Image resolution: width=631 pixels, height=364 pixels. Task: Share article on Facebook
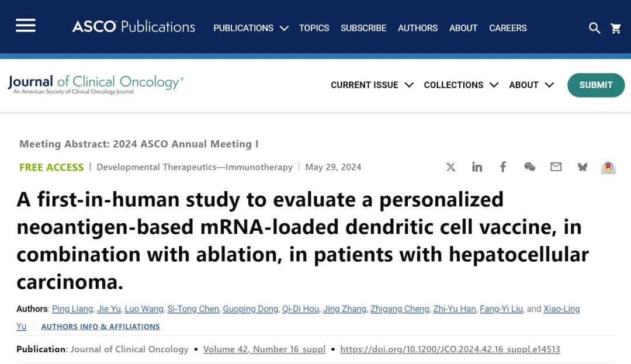(x=503, y=167)
